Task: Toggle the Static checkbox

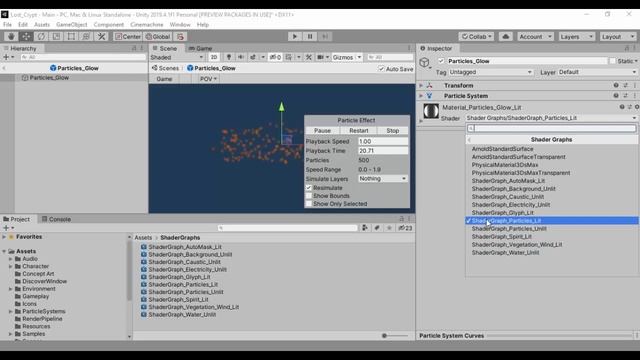Action: coord(612,61)
